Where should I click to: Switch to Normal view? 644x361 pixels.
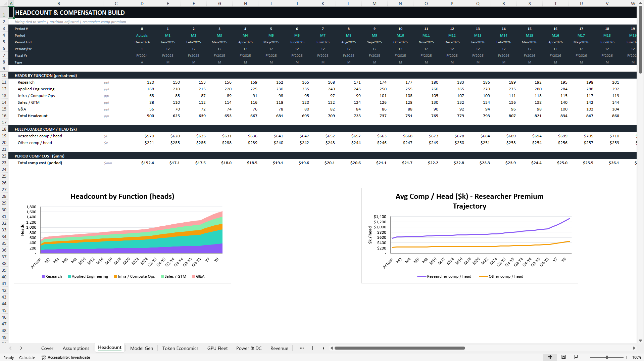550,357
